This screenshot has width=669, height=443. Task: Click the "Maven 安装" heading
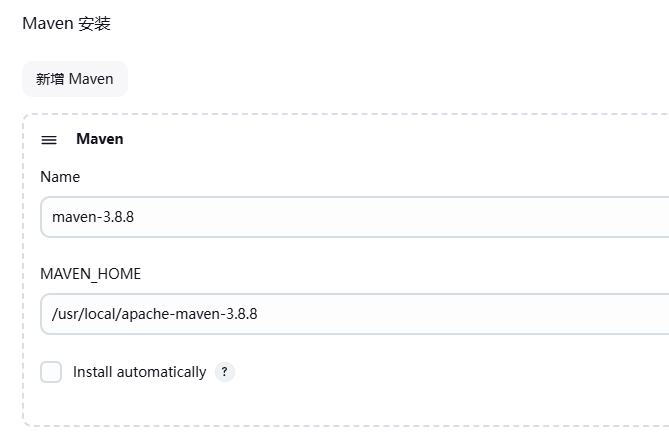66,24
